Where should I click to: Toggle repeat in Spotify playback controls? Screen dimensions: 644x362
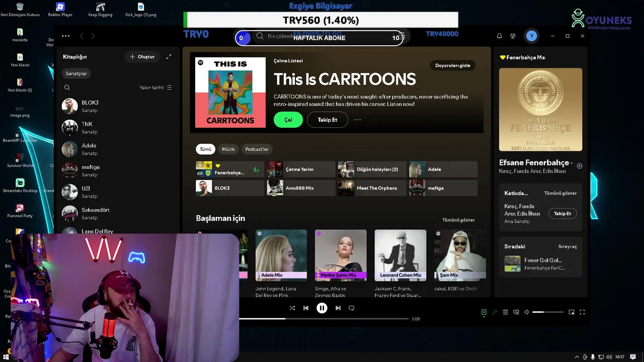(x=352, y=308)
